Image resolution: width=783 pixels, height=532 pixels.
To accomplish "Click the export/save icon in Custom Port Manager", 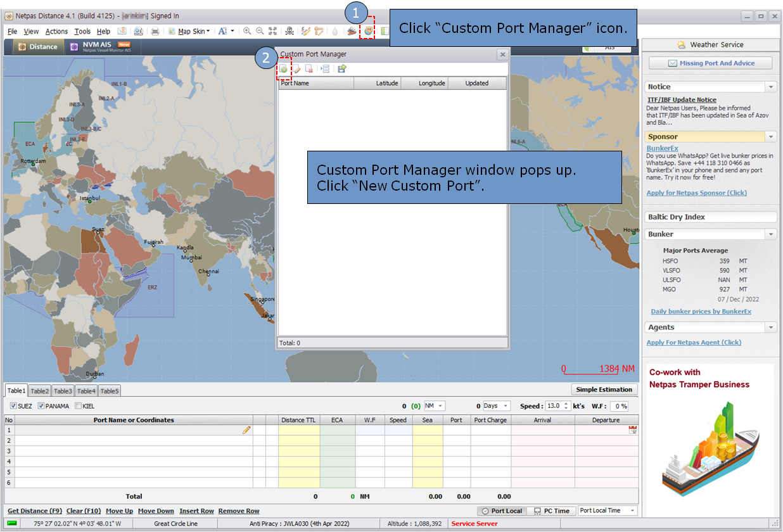I will pos(342,68).
